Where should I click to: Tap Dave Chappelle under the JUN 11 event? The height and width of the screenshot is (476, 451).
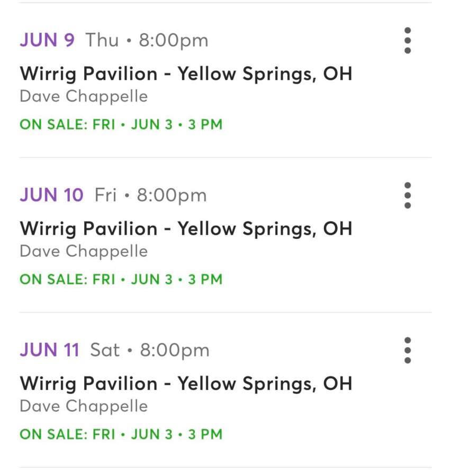click(x=84, y=406)
